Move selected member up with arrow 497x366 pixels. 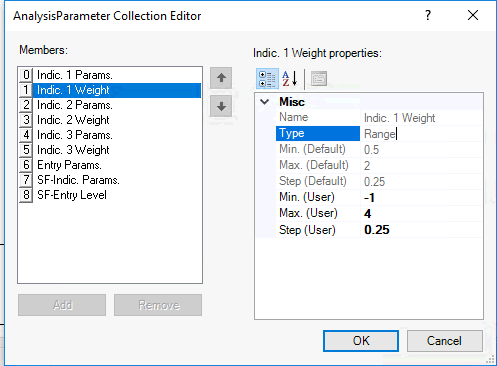(221, 78)
